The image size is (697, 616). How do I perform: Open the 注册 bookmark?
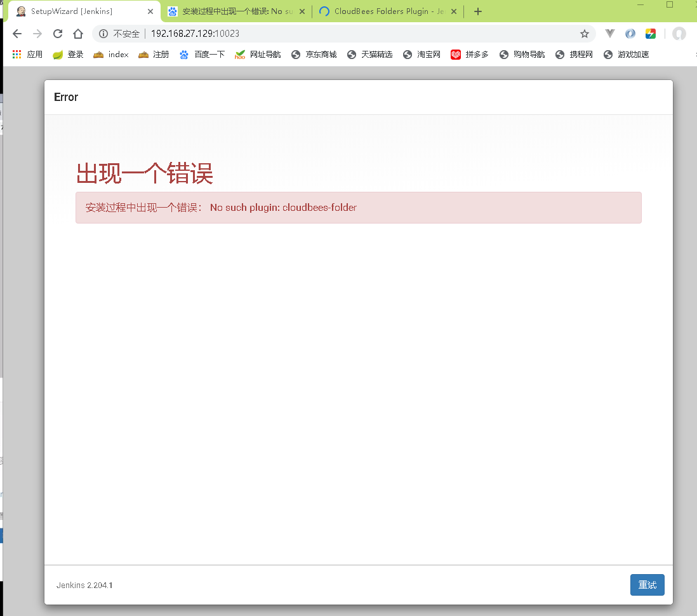tap(154, 54)
